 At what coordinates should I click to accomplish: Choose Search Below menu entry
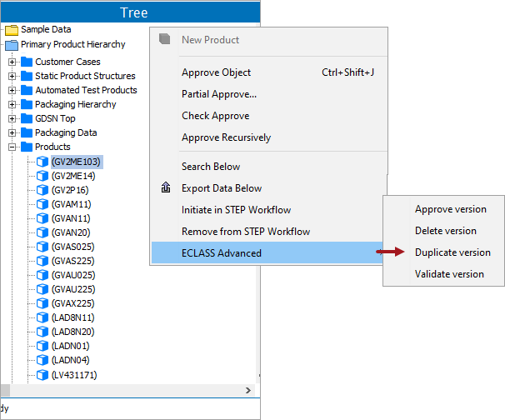point(269,167)
